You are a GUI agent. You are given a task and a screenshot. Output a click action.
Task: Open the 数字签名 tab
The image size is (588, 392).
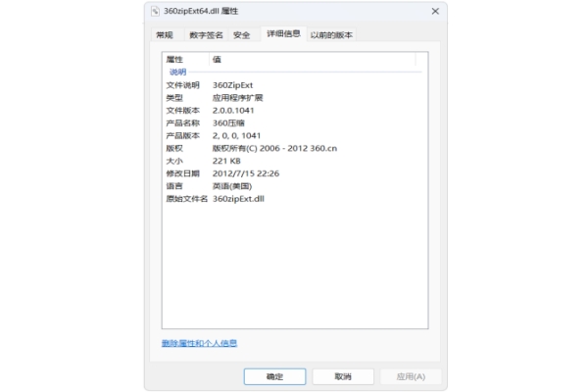(x=206, y=35)
